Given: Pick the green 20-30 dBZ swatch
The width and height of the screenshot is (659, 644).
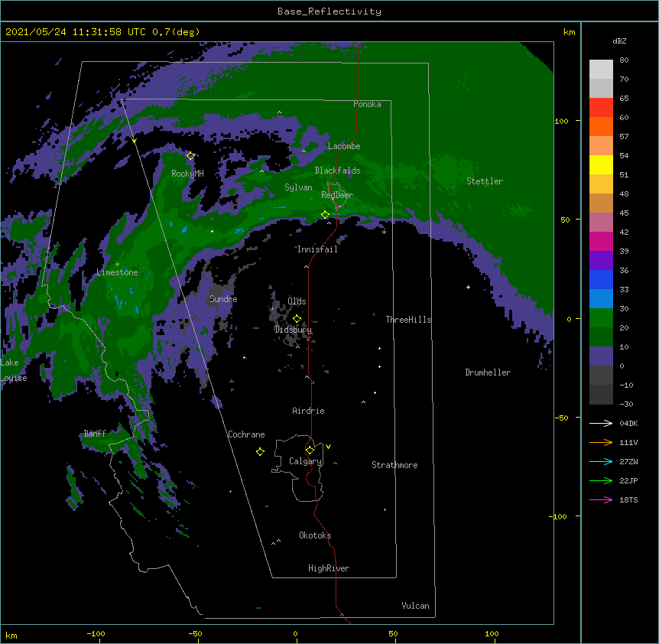Looking at the screenshot, I should pos(601,318).
